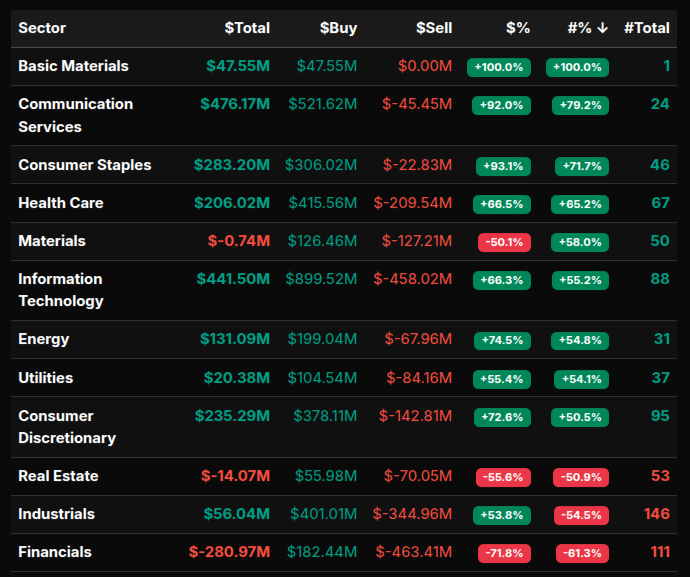This screenshot has height=577, width=690.
Task: Click the Financials sector name
Action: coord(54,552)
